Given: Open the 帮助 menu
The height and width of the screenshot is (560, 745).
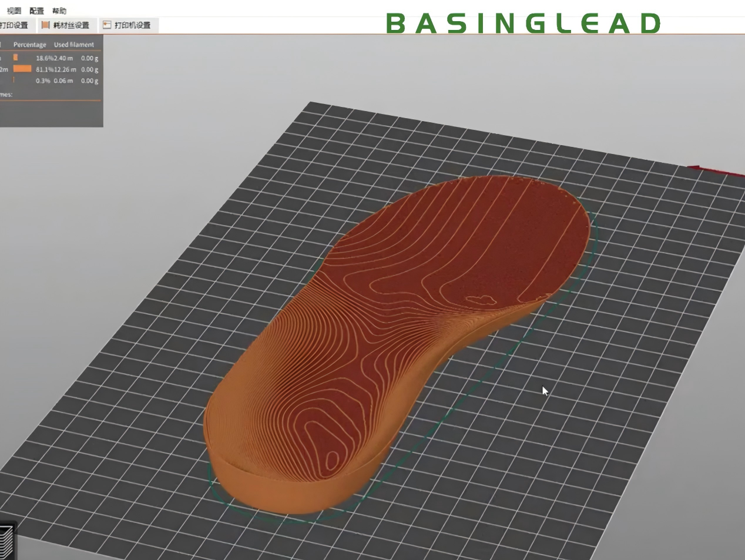Looking at the screenshot, I should [59, 11].
